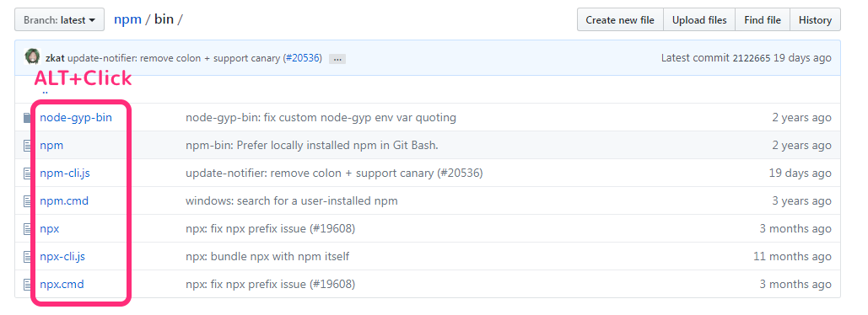Open npx row commit 'npx: fix npx prefix issue'
The width and height of the screenshot is (868, 315).
[270, 229]
